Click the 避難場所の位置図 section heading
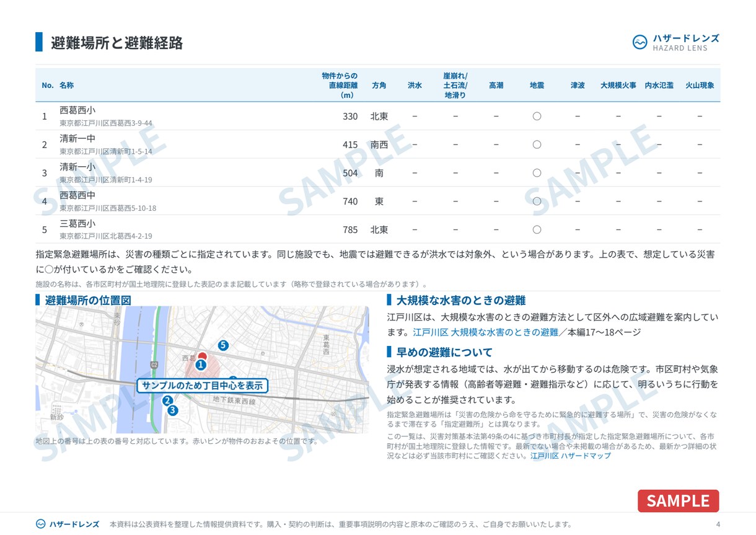Viewport: 756px width, 535px height. coord(88,300)
